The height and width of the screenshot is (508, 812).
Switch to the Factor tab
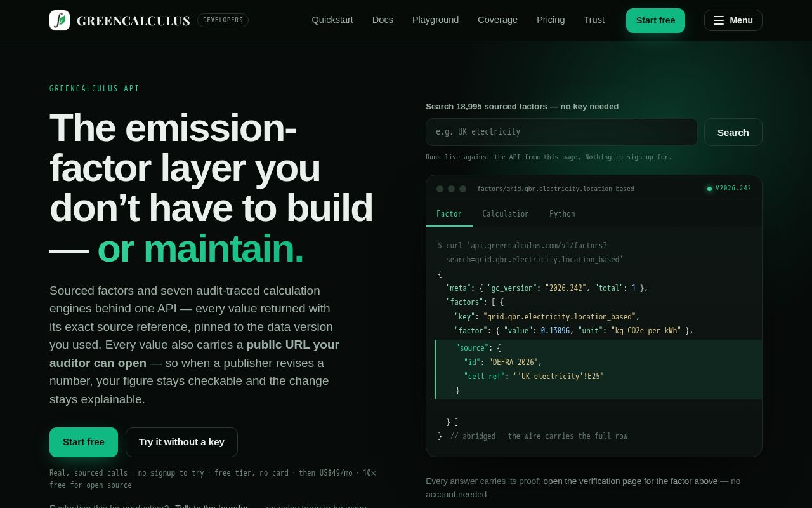click(449, 214)
